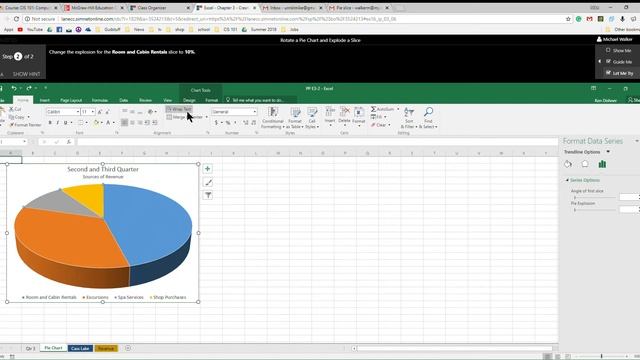Open the Font size dropdown
This screenshot has height=360, width=640.
pos(93,112)
